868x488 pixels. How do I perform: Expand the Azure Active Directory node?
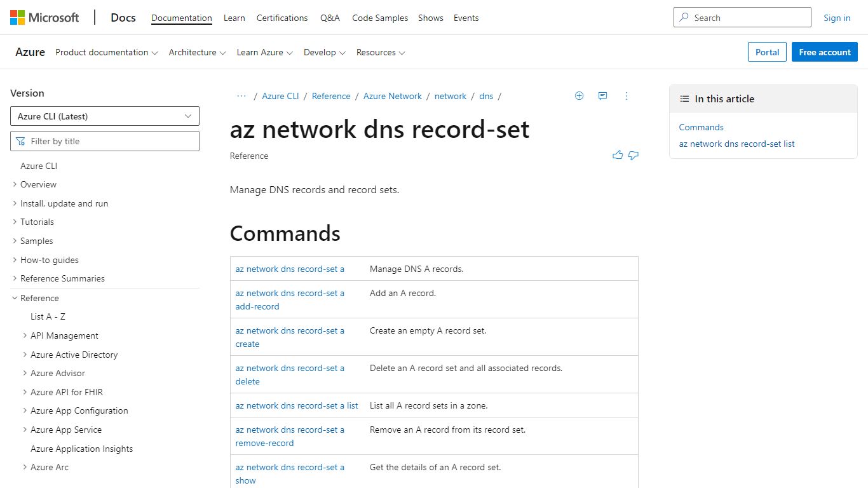(x=25, y=355)
